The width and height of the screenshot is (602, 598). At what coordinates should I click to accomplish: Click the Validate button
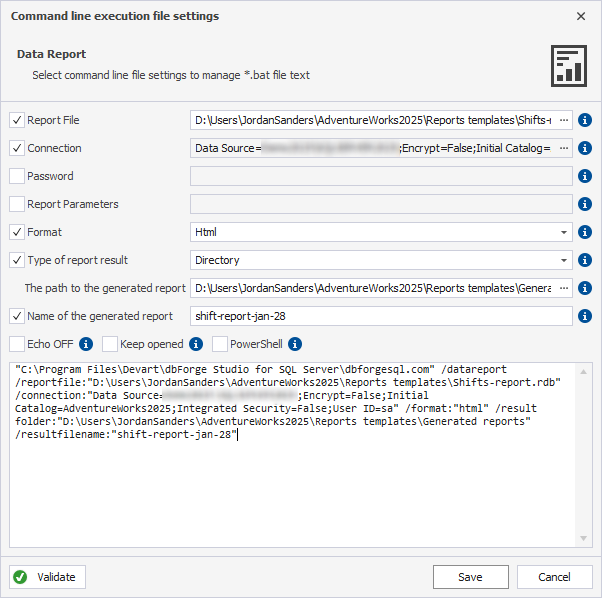(48, 577)
